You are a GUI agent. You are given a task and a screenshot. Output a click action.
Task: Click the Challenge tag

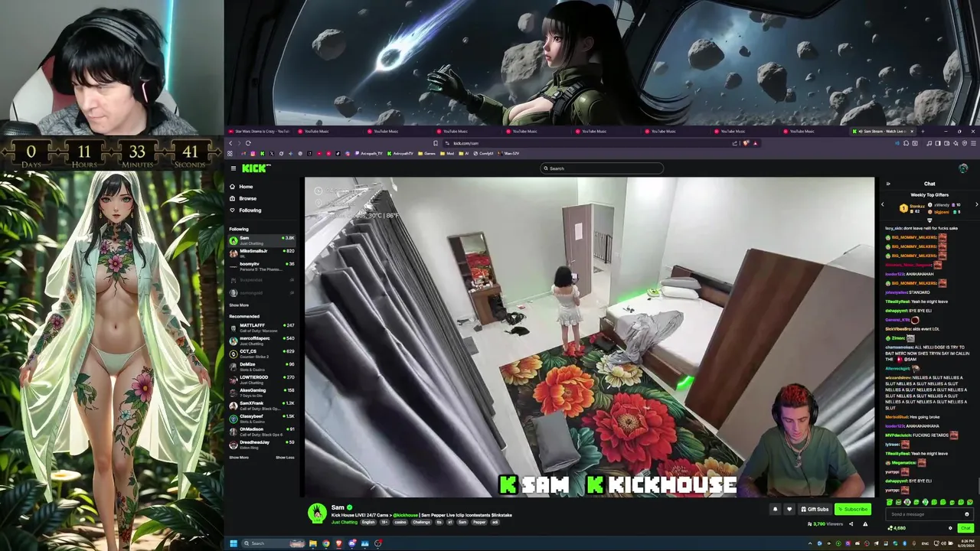click(x=422, y=522)
